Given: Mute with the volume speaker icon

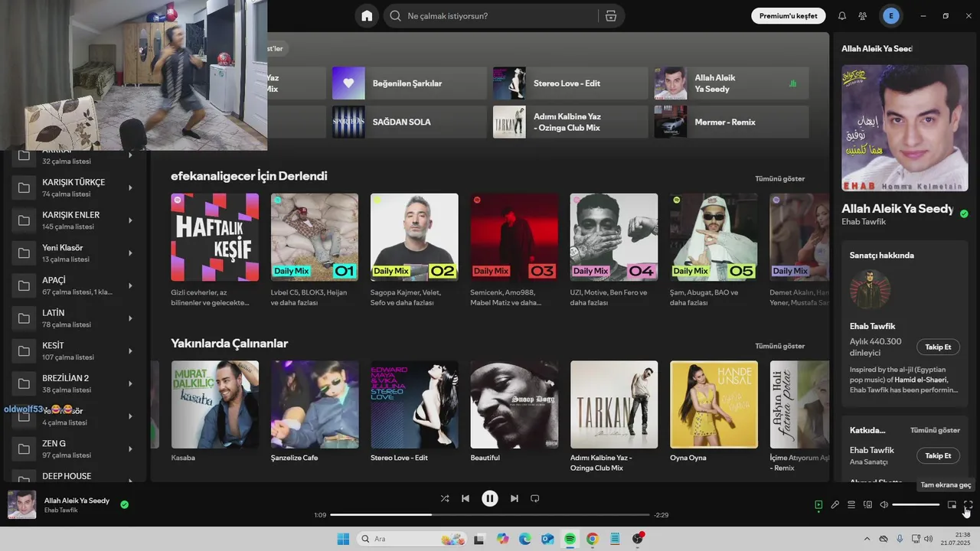Looking at the screenshot, I should pos(884,505).
